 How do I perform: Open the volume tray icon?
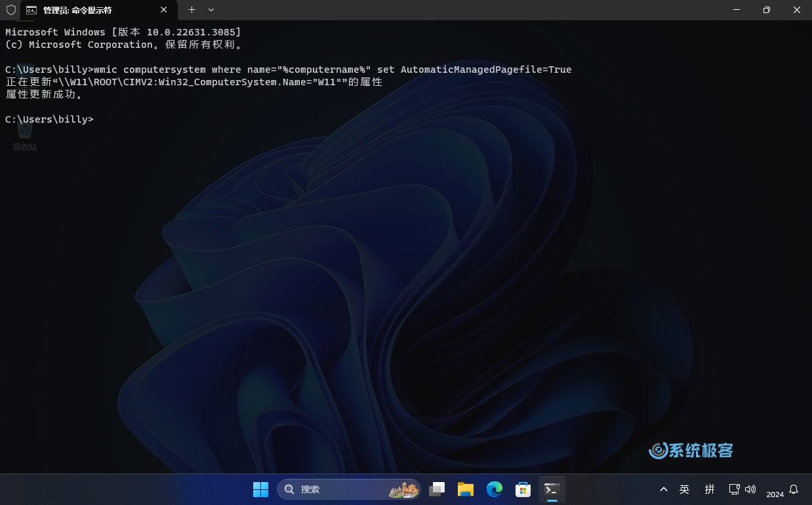point(751,489)
